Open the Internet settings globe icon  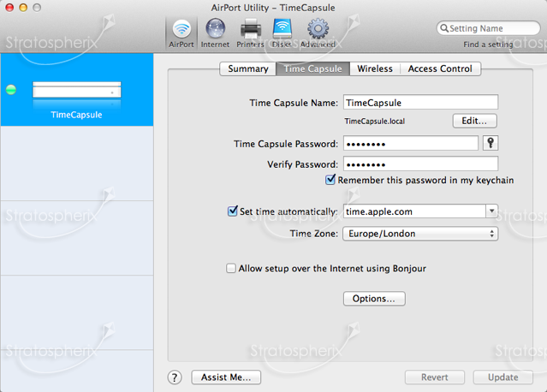tap(215, 33)
